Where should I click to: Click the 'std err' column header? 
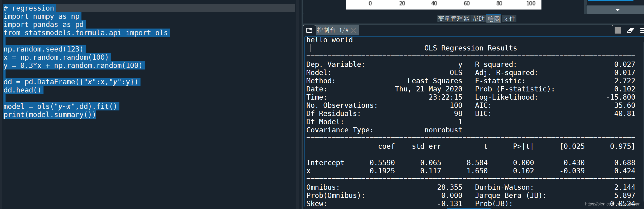point(427,146)
